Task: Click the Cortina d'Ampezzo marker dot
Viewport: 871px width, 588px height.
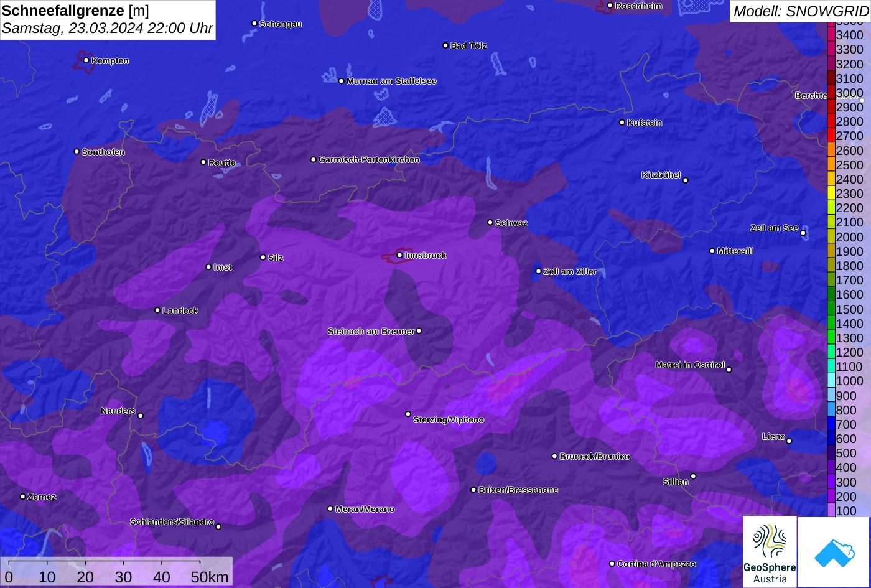Action: pyautogui.click(x=612, y=564)
